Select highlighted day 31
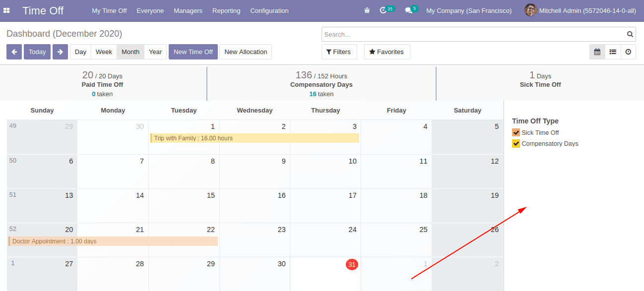Image resolution: width=644 pixels, height=291 pixels. click(352, 264)
